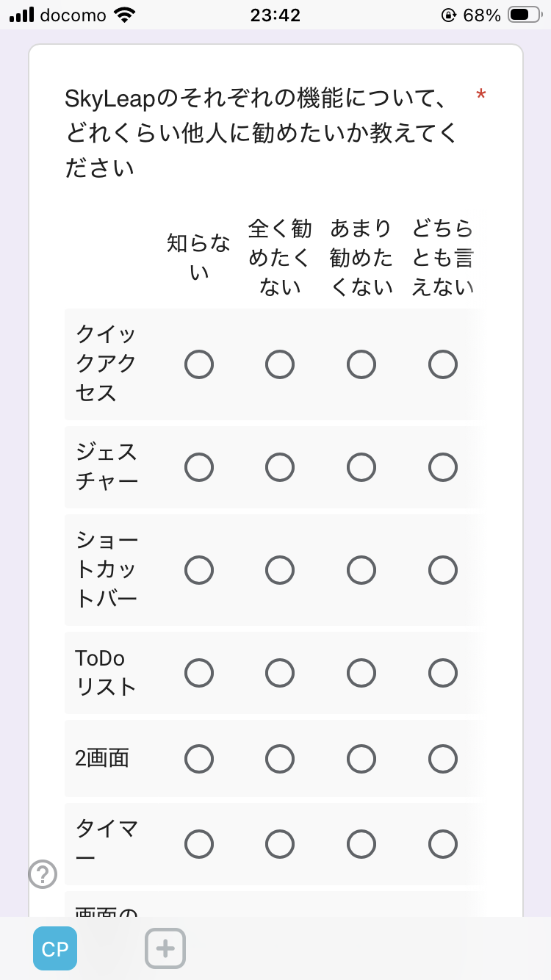Tap the SkyLeap question title text
Screen dimensions: 551x980
tap(261, 133)
